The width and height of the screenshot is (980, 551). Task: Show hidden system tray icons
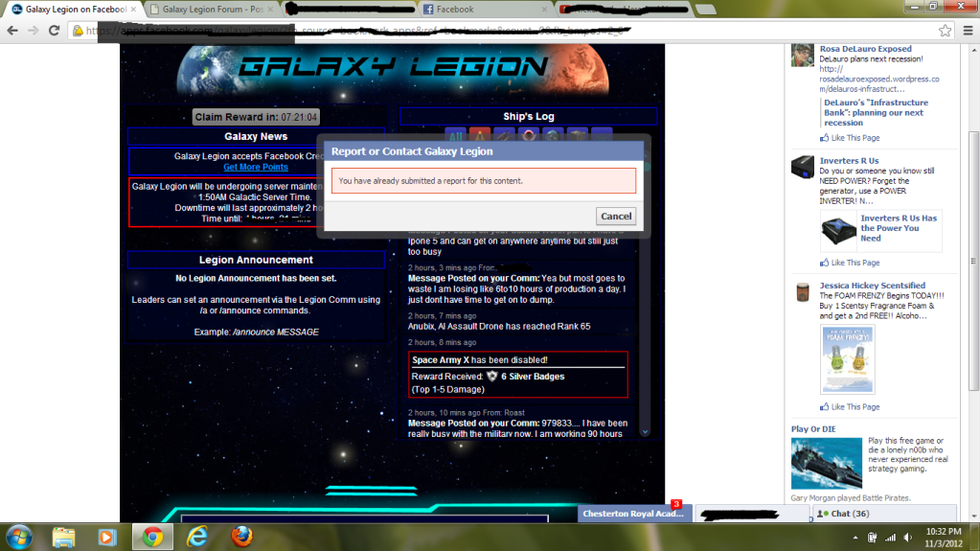(x=855, y=538)
